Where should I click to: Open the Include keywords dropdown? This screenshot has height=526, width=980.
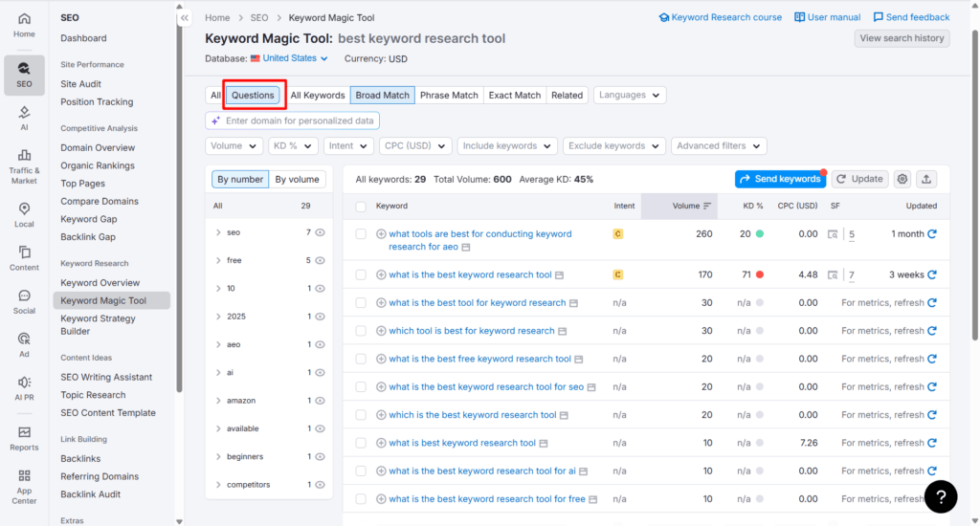click(x=507, y=145)
